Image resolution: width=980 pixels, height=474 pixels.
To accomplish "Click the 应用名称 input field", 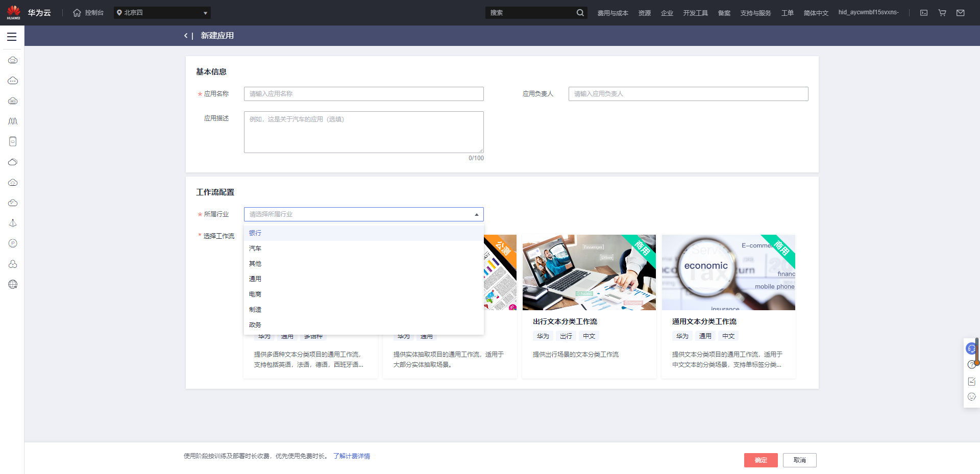I will (363, 93).
